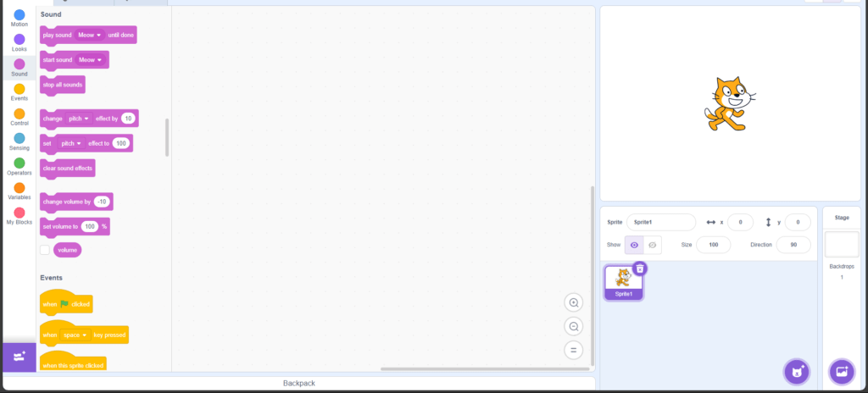
Task: Click the green flag in the when clicked block
Action: (x=64, y=304)
